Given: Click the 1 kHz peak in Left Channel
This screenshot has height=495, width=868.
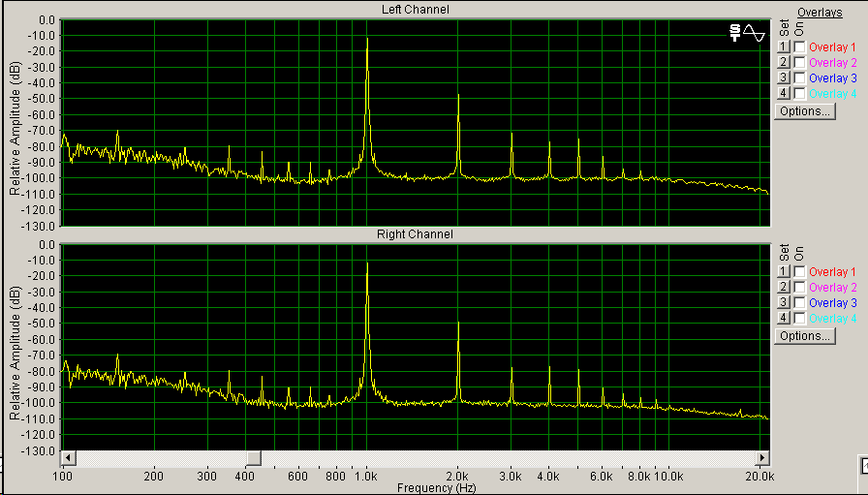Looking at the screenshot, I should (367, 39).
